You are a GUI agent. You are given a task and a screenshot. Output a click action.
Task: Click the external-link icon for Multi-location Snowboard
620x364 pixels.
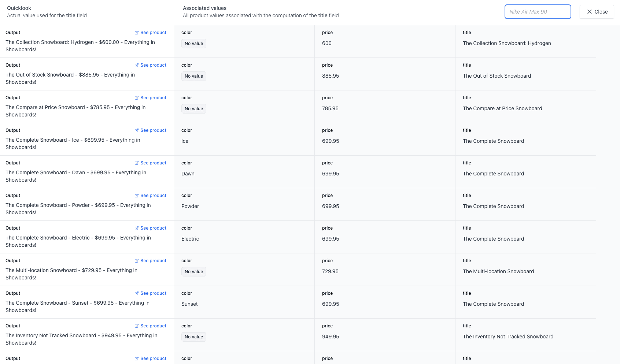point(136,260)
